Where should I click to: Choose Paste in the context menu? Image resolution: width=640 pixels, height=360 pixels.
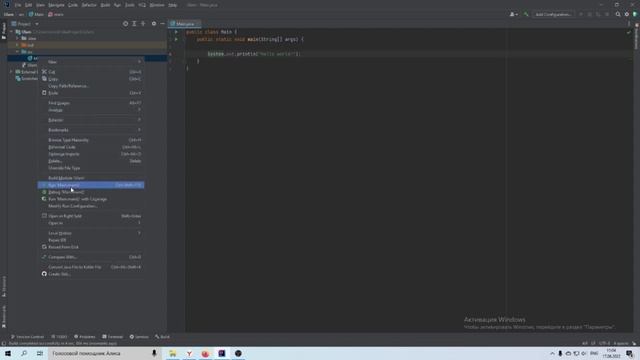coord(91,93)
